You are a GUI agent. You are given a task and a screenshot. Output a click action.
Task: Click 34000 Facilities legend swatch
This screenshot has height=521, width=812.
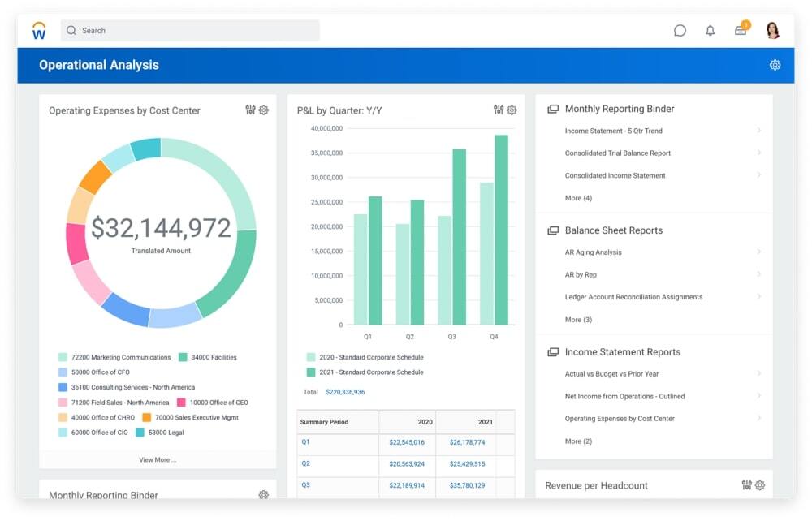pos(183,358)
